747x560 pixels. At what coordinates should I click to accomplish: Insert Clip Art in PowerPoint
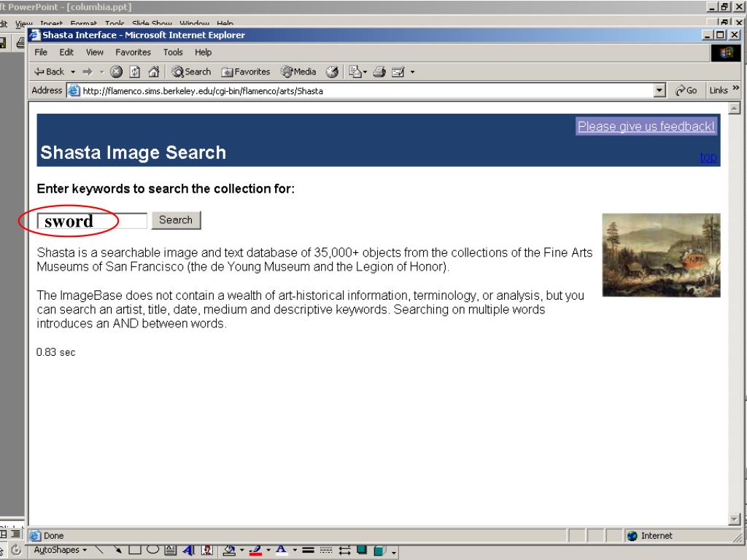[206, 550]
